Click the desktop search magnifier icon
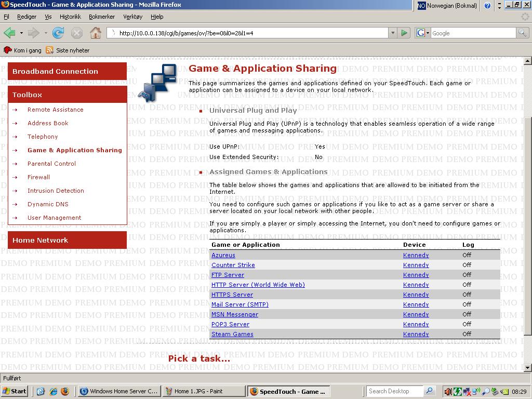This screenshot has width=532, height=399. (x=429, y=391)
